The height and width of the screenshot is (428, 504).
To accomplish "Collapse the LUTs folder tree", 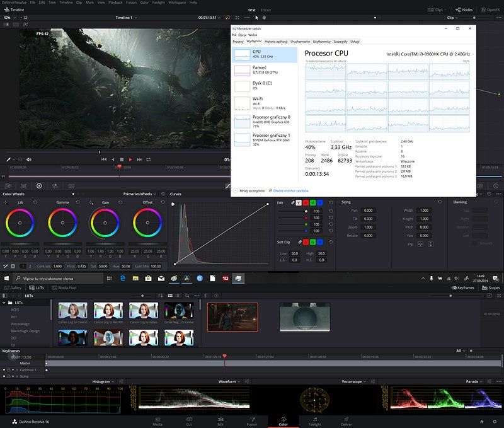I will [x=4, y=303].
